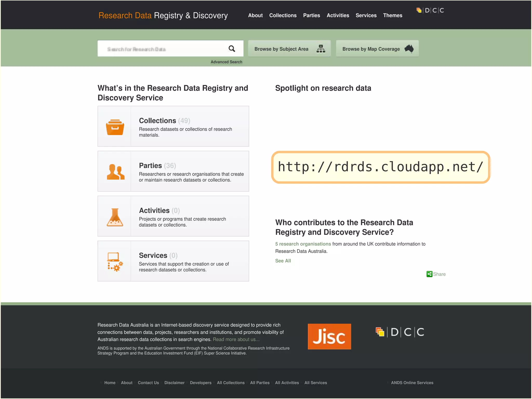Click the Browse by Map Coverage button
This screenshot has height=399, width=532.
[x=377, y=49]
